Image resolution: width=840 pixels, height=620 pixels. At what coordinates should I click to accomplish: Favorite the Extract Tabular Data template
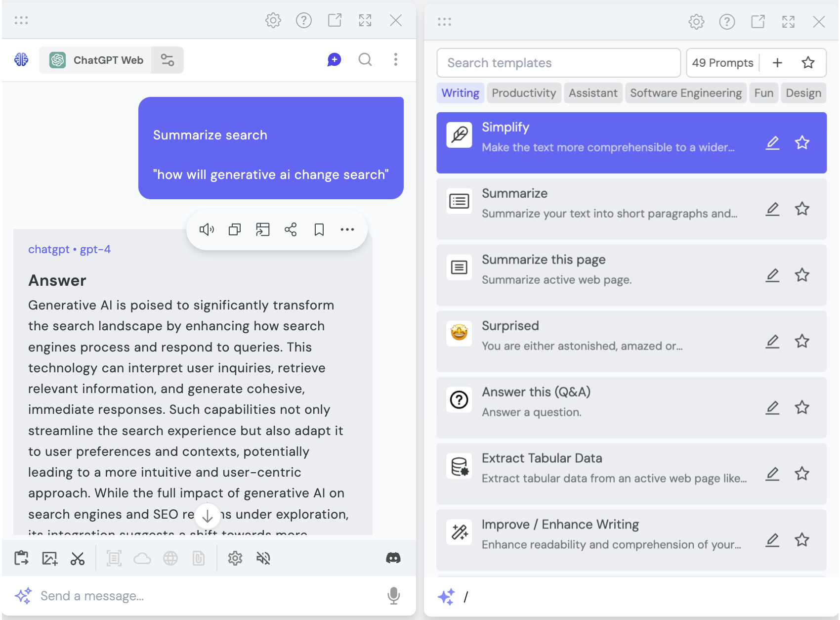802,474
